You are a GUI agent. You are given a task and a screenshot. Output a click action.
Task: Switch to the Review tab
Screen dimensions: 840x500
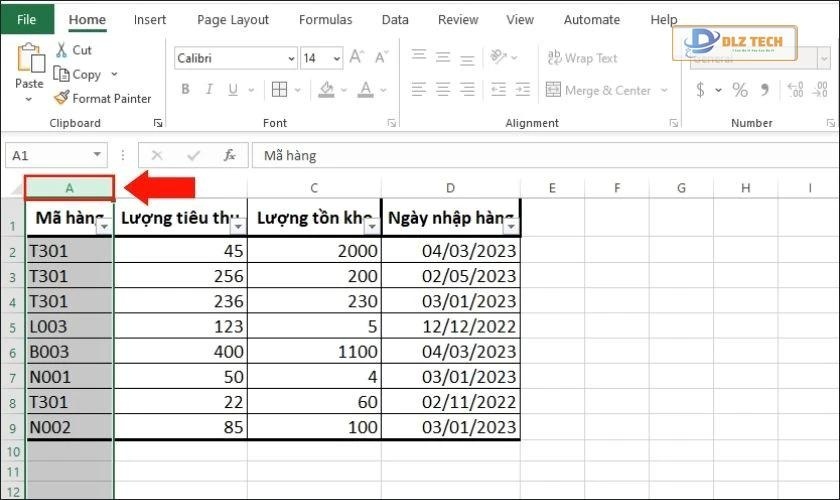pyautogui.click(x=458, y=20)
